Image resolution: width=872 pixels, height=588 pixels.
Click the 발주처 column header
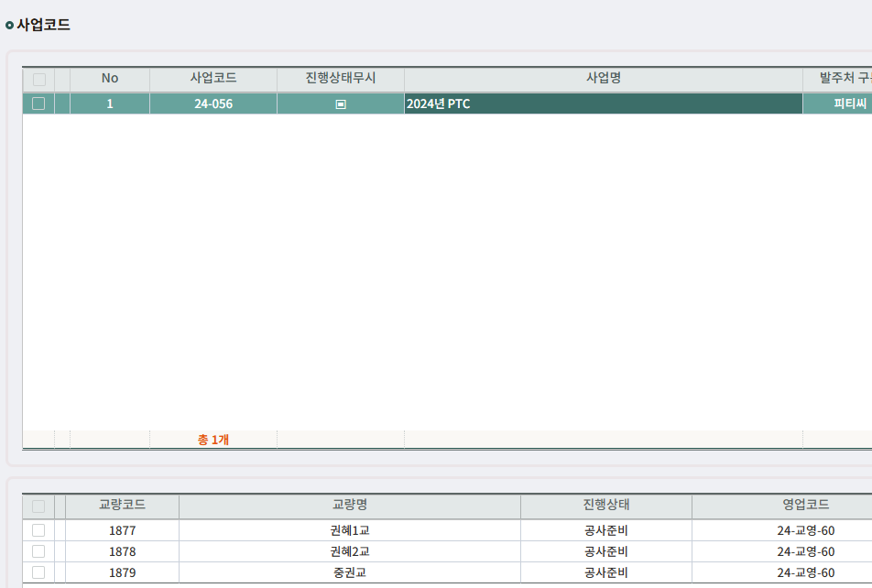(x=837, y=79)
